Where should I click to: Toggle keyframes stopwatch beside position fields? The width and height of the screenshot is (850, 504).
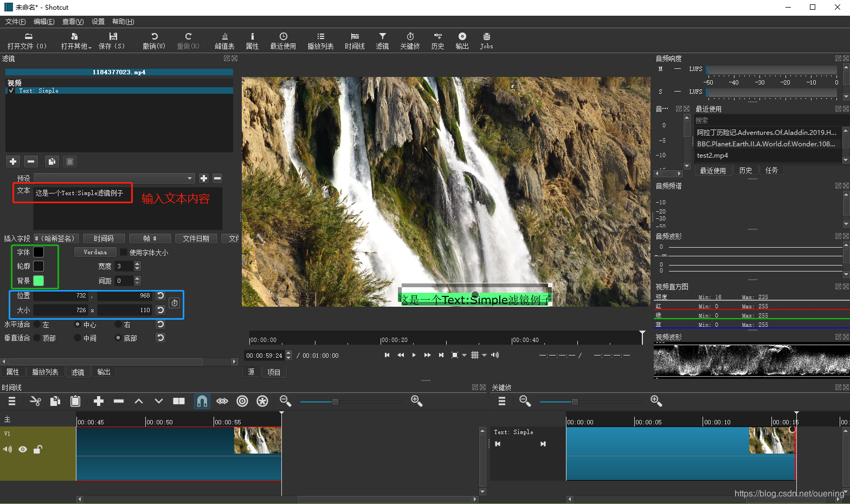click(x=174, y=303)
